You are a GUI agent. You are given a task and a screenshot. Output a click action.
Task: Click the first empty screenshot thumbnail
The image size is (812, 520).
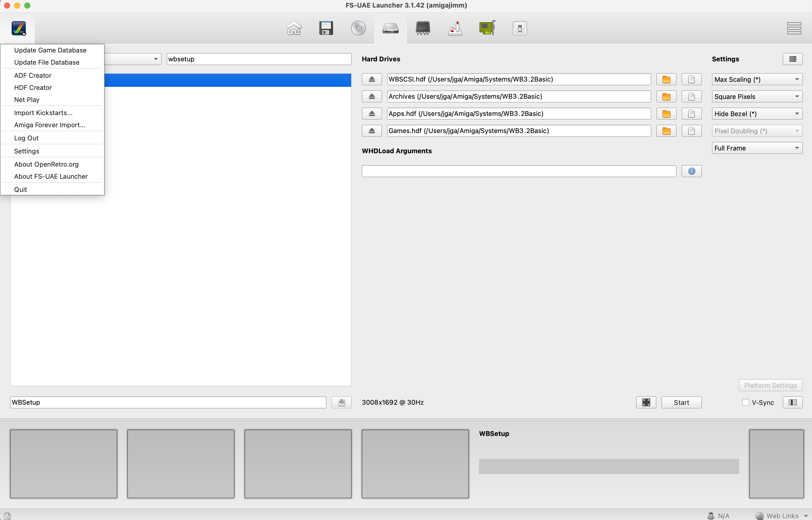pos(63,464)
